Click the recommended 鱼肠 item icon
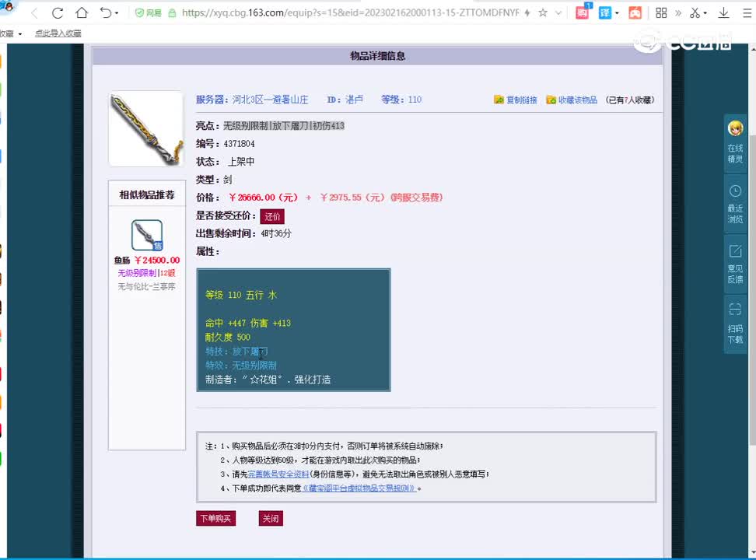This screenshot has width=756, height=560. [147, 236]
